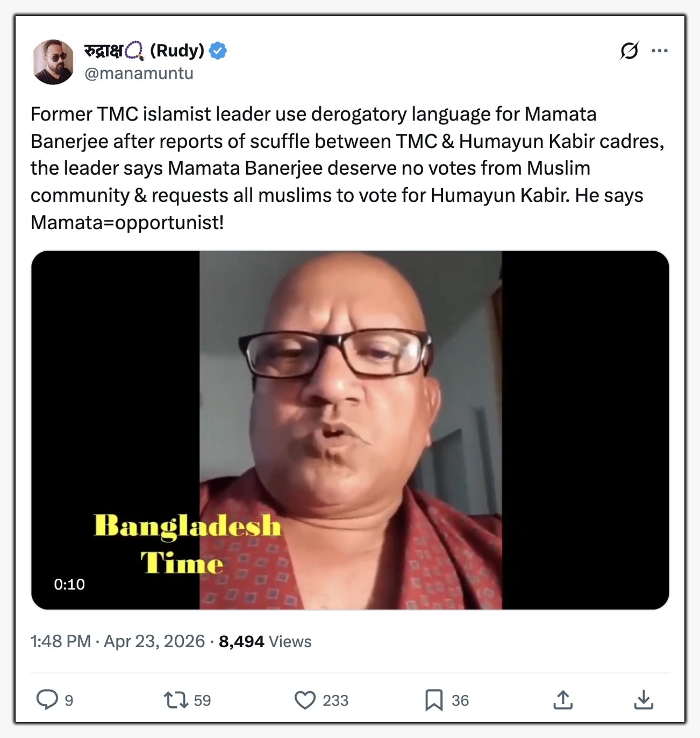This screenshot has height=738, width=700.
Task: Open Rudy's profile picture avatar
Action: pyautogui.click(x=53, y=62)
